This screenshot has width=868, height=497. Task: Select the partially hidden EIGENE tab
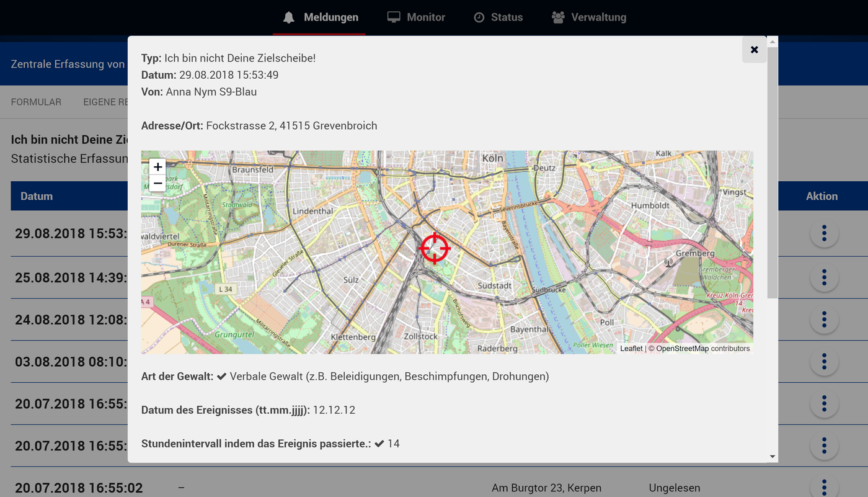pyautogui.click(x=105, y=102)
